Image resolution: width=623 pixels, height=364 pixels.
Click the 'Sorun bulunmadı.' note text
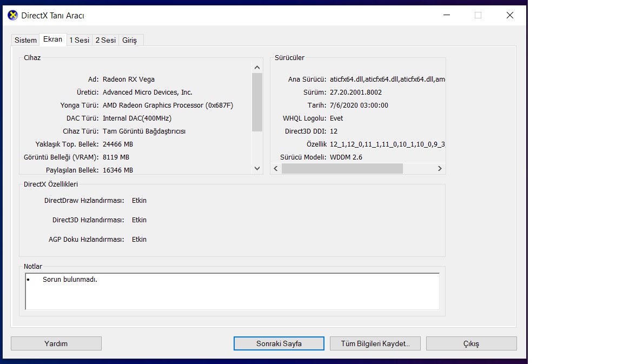[70, 280]
